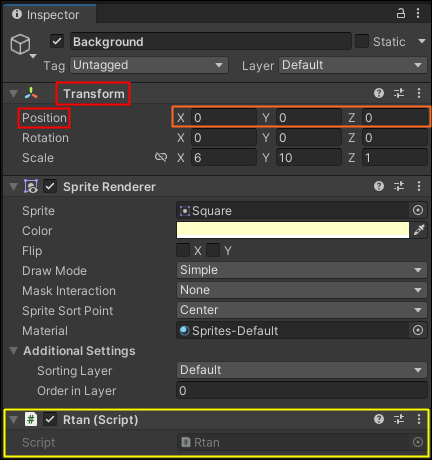
Task: Click Position X value field
Action: coord(224,117)
